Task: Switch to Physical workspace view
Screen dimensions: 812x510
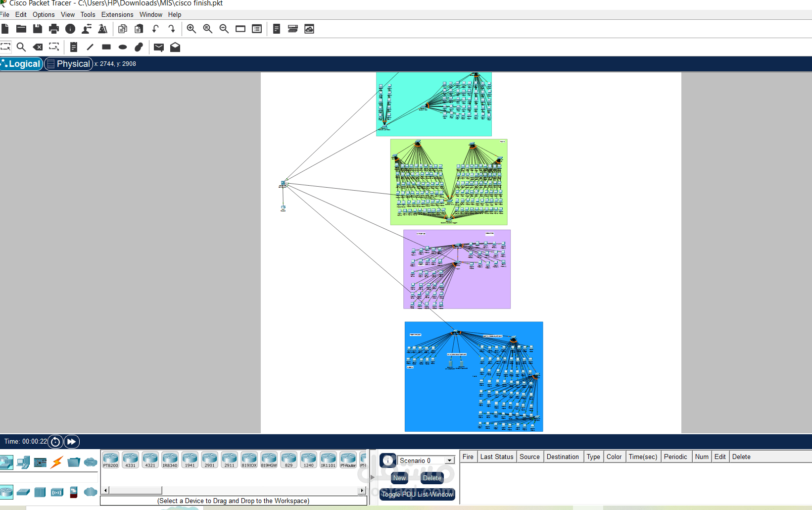Action: (x=69, y=64)
